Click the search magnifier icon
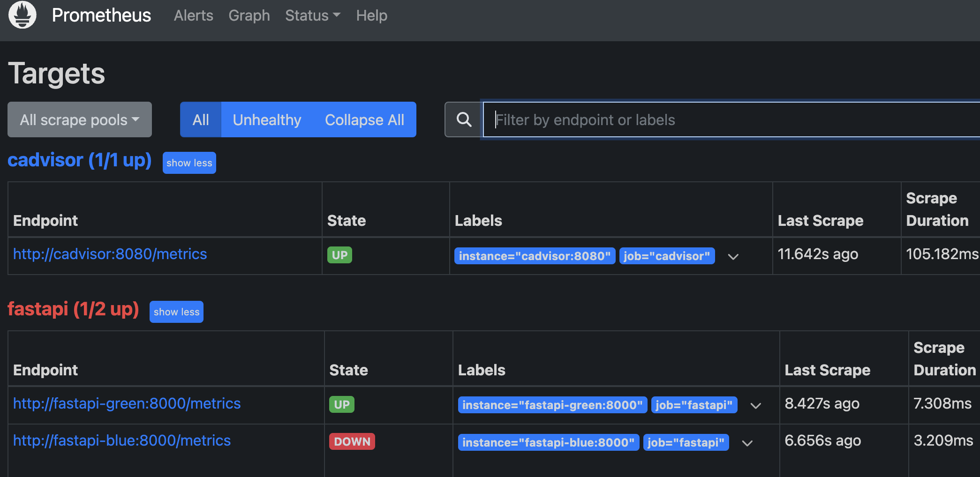 click(464, 119)
